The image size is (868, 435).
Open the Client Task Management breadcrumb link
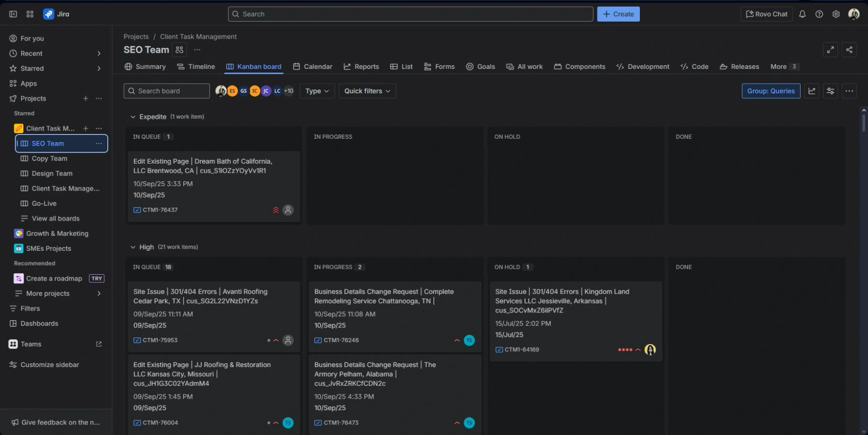coord(198,36)
